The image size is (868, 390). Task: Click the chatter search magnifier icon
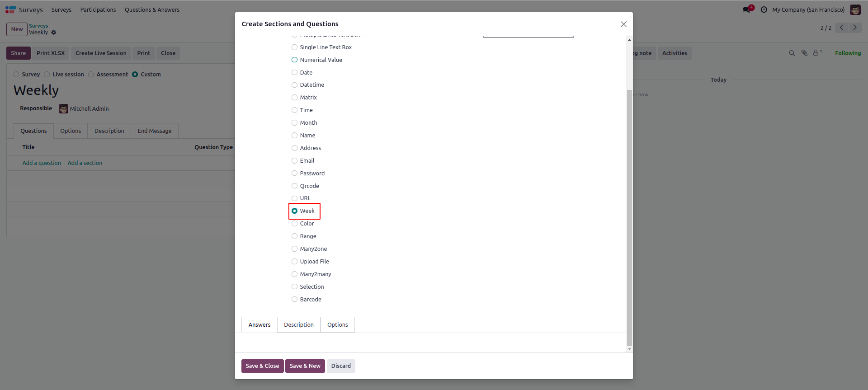(792, 53)
